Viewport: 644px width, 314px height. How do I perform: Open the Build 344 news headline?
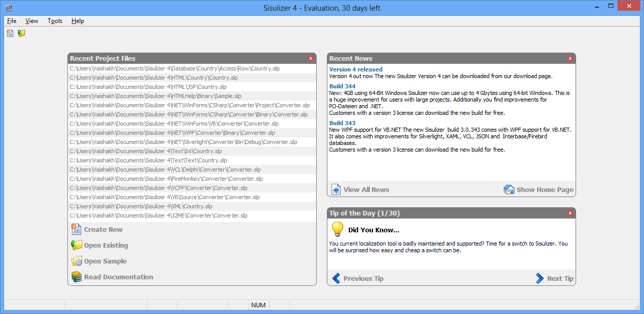tap(342, 86)
